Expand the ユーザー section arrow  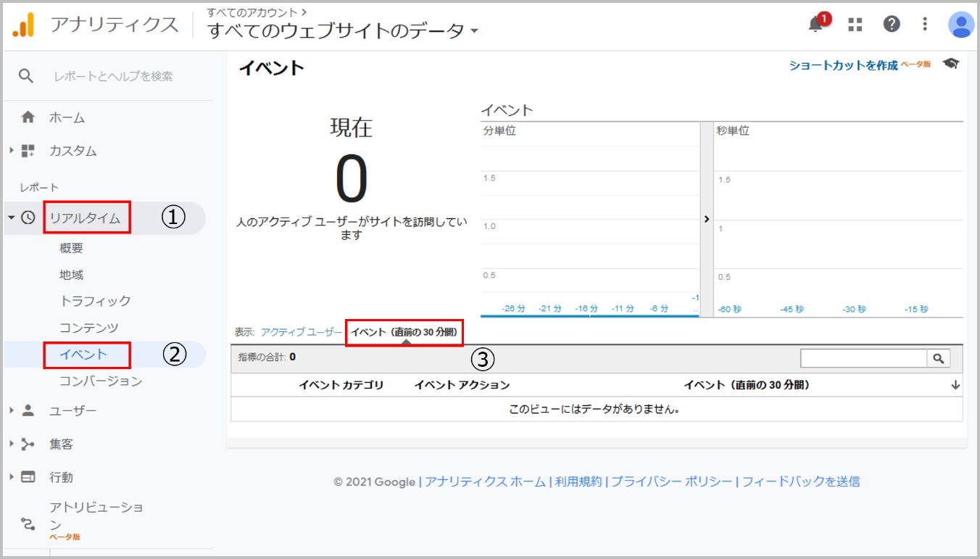[12, 410]
